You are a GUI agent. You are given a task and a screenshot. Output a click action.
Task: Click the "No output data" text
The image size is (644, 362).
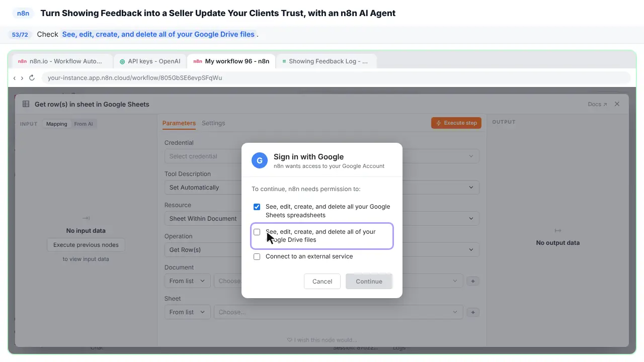[558, 243]
